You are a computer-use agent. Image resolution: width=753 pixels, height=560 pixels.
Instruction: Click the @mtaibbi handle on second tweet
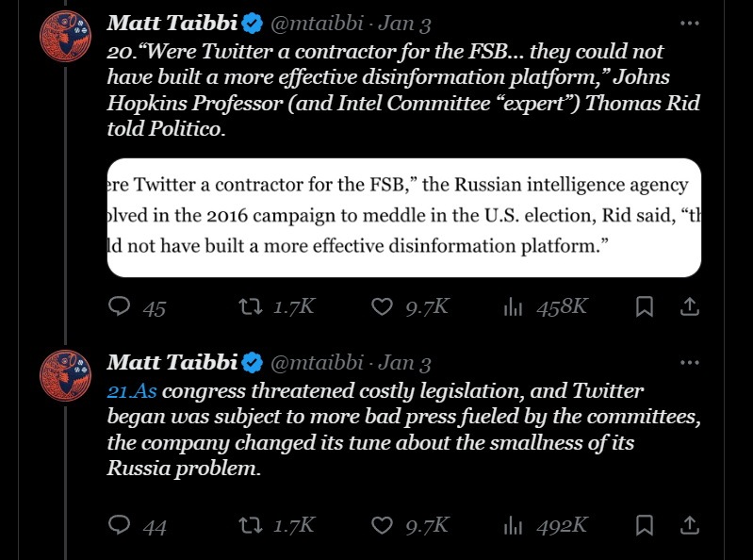pos(317,363)
